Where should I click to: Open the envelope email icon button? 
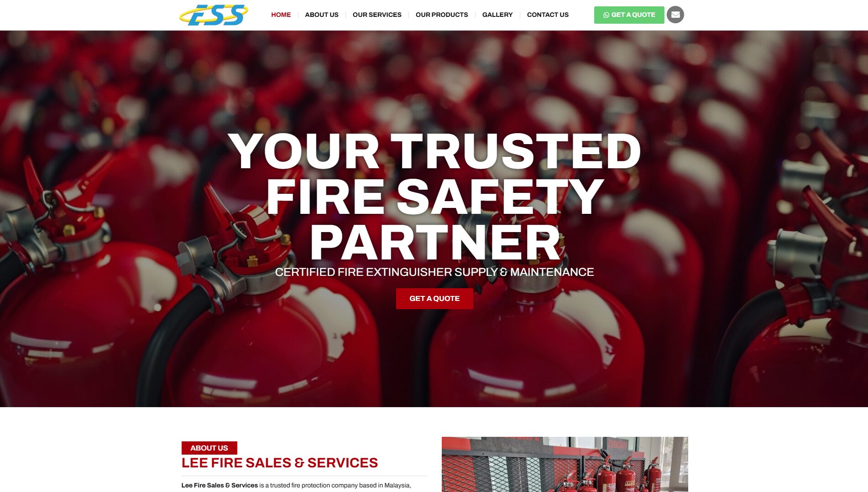[x=675, y=15]
